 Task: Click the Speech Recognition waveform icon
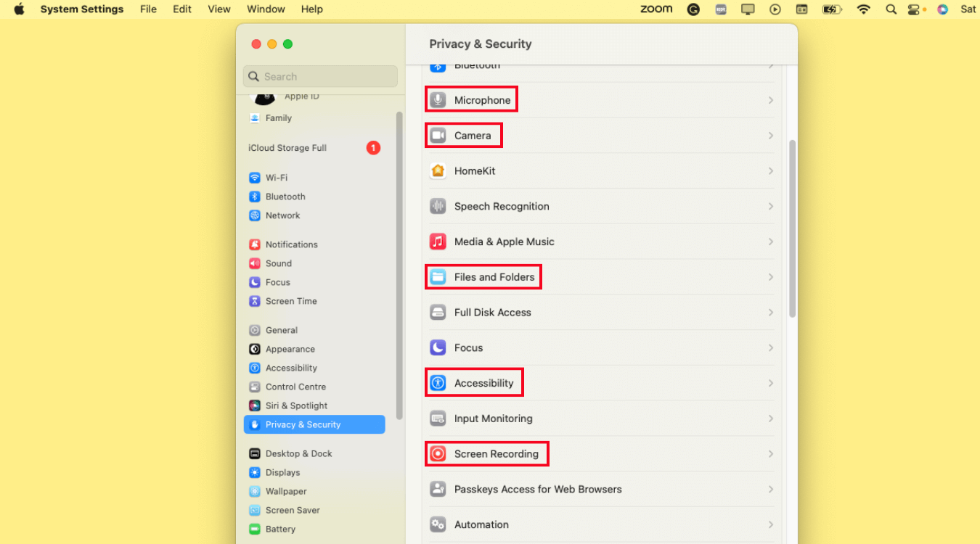pyautogui.click(x=438, y=207)
